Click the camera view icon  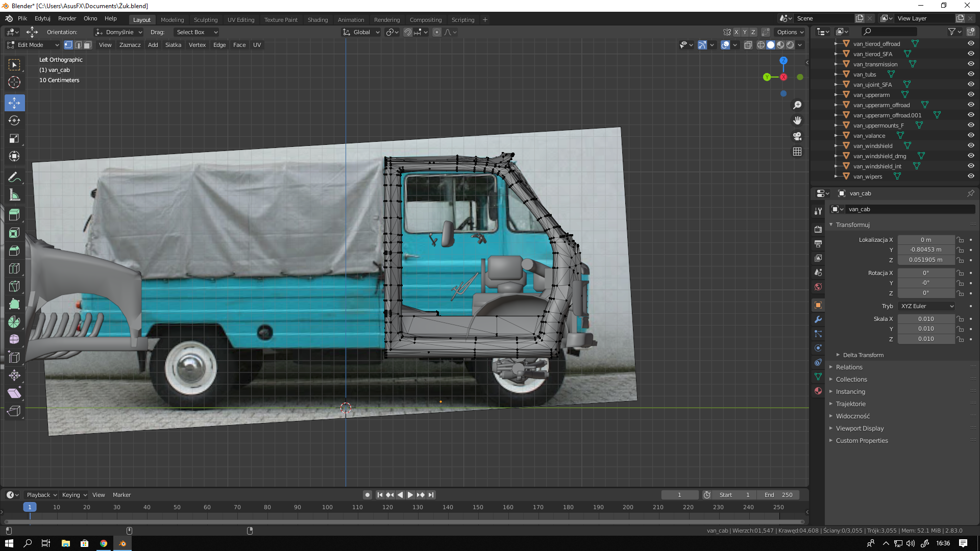tap(797, 136)
